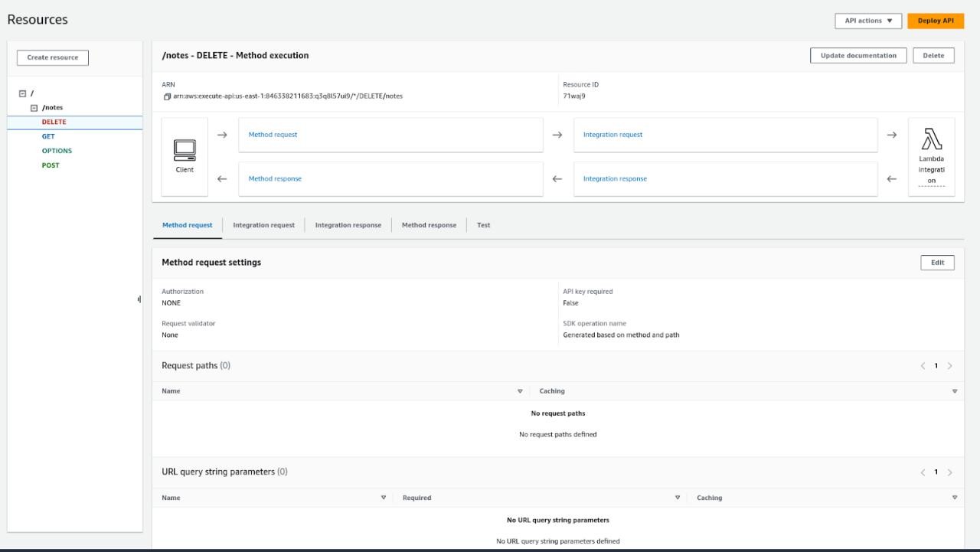Select the /notes resource in tree
980x552 pixels.
53,108
